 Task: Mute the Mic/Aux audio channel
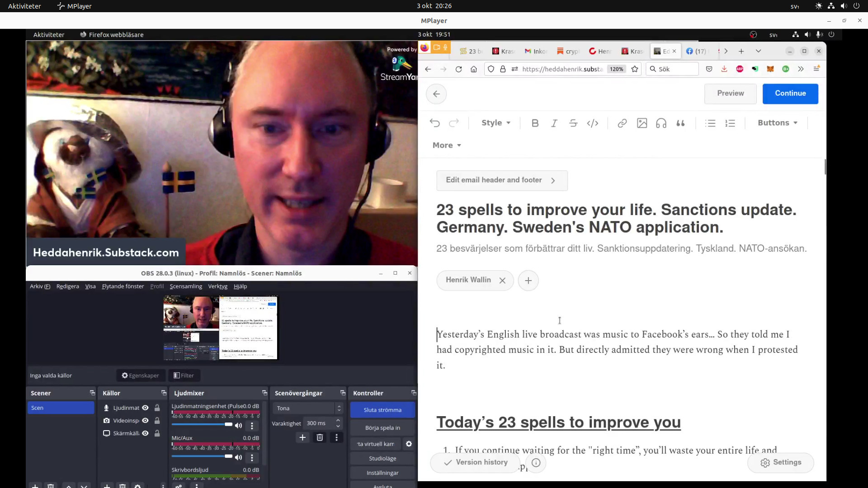(238, 457)
